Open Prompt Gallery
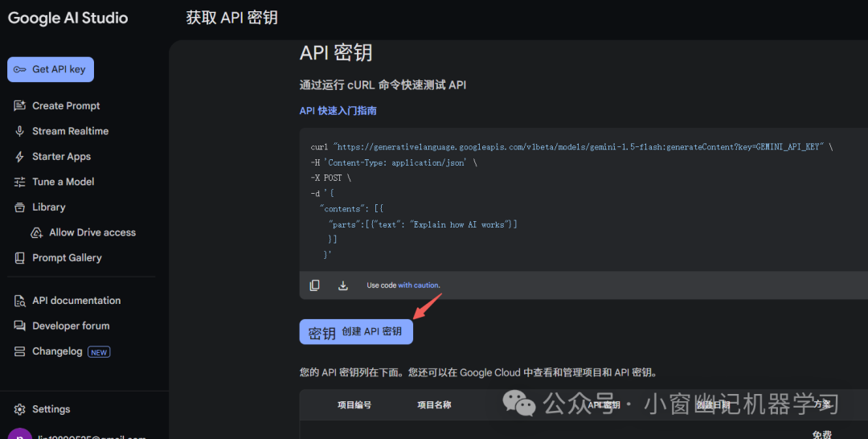868x439 pixels. pos(67,258)
